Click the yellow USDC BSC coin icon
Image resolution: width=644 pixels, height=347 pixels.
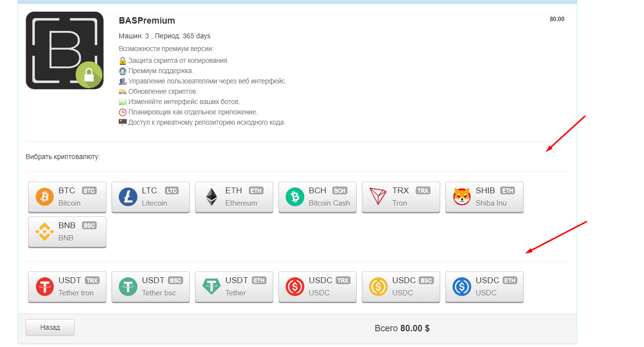pos(378,287)
